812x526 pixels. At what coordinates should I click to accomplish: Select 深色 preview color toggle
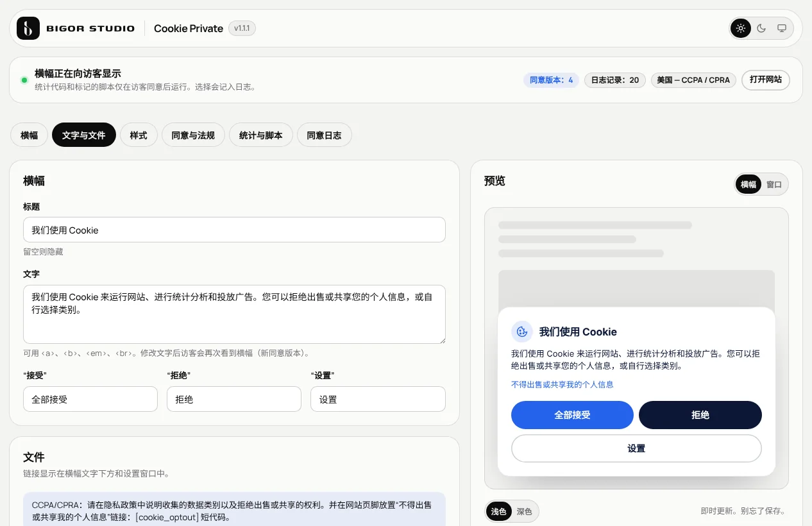[525, 511]
